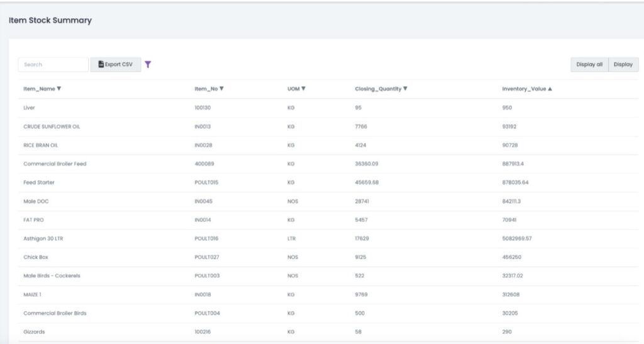Click inventory value 878035.64
Viewport: 644px width, 344px height.
(x=516, y=182)
